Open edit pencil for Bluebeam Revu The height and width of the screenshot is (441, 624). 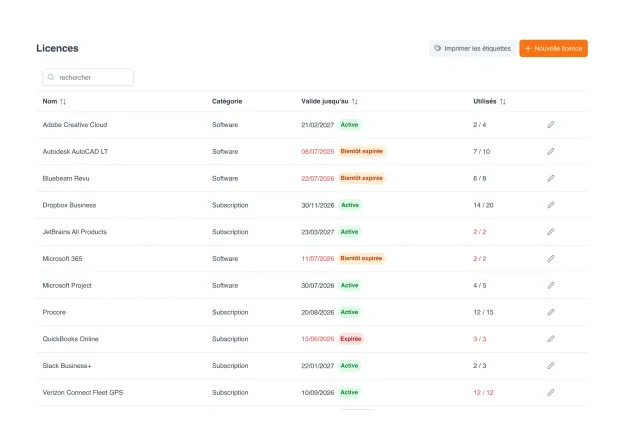(x=550, y=178)
